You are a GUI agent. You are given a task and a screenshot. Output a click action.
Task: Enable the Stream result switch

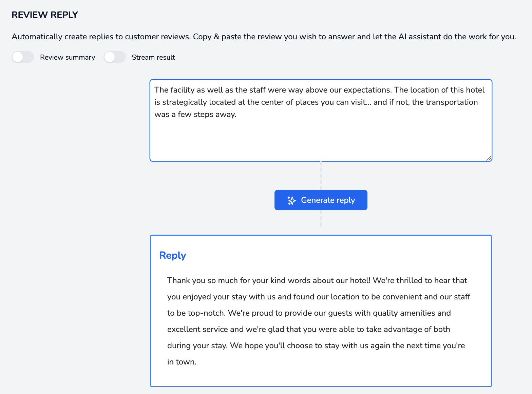click(115, 57)
